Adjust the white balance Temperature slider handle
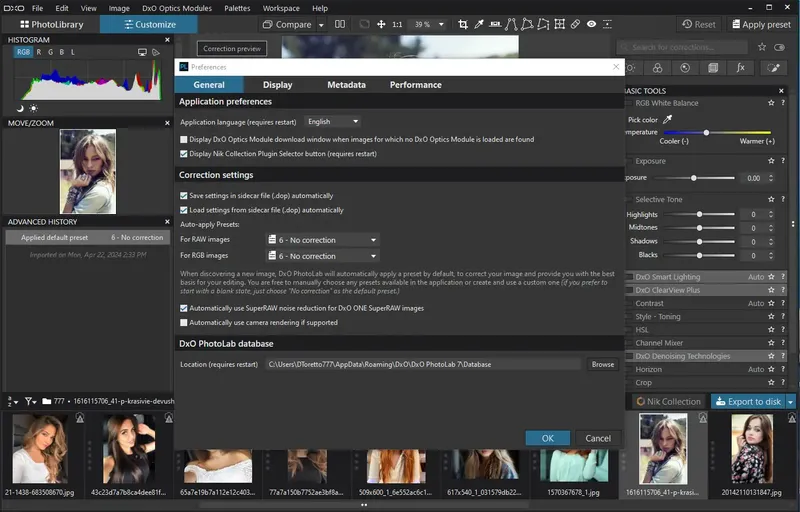 point(706,133)
